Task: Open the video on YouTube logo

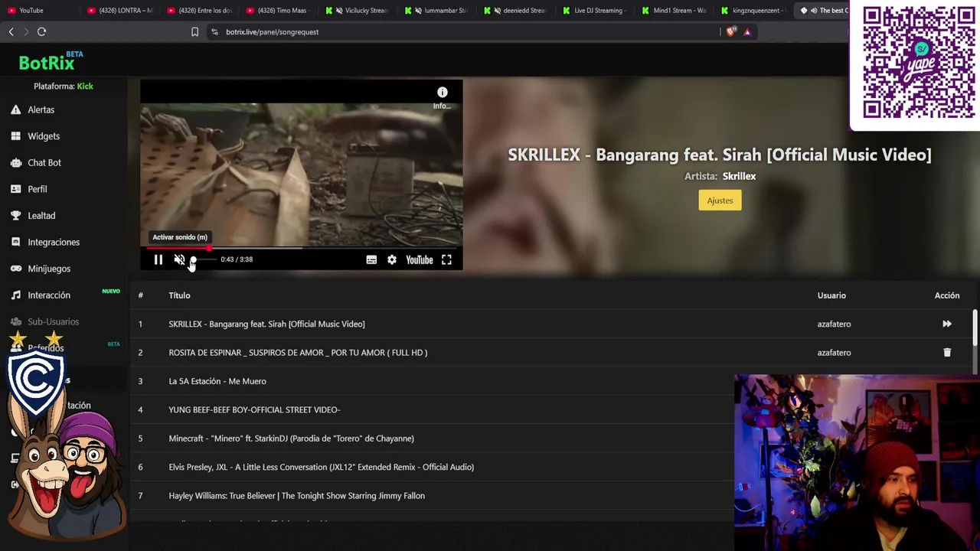Action: 420,259
